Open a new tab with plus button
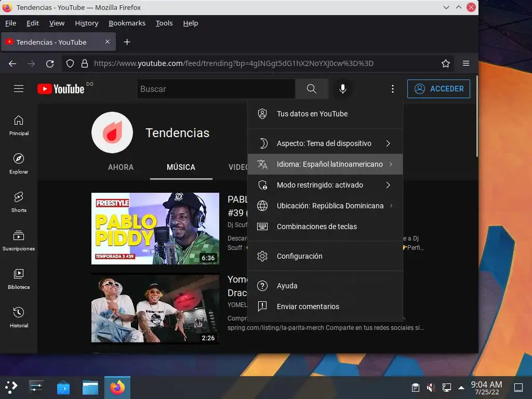 (127, 42)
